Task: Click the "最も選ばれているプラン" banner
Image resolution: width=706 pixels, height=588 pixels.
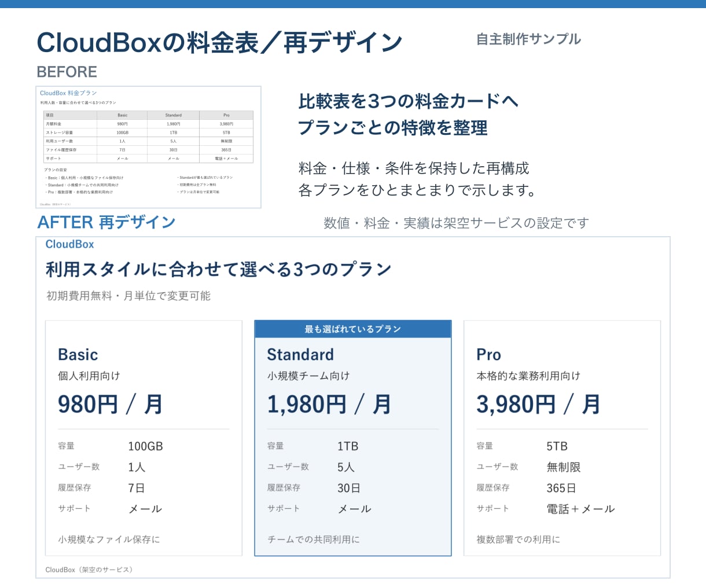Action: [353, 329]
